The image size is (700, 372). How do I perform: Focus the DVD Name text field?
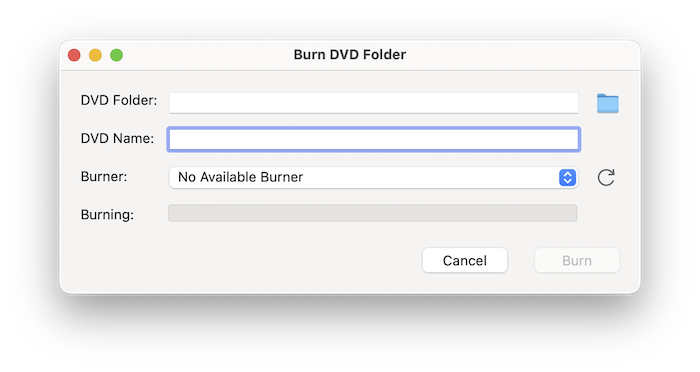(x=374, y=139)
